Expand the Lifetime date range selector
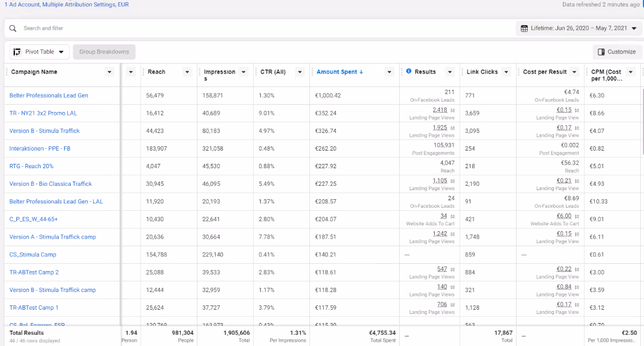This screenshot has width=644, height=346. [x=634, y=28]
